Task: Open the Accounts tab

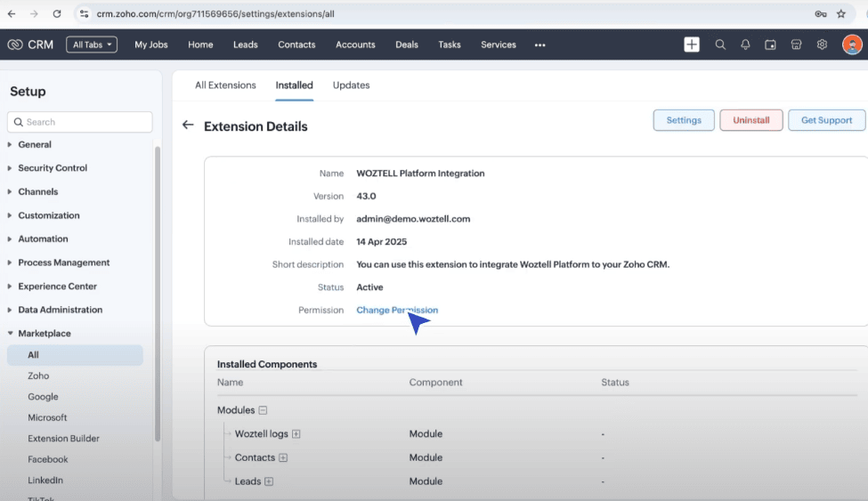Action: point(355,44)
